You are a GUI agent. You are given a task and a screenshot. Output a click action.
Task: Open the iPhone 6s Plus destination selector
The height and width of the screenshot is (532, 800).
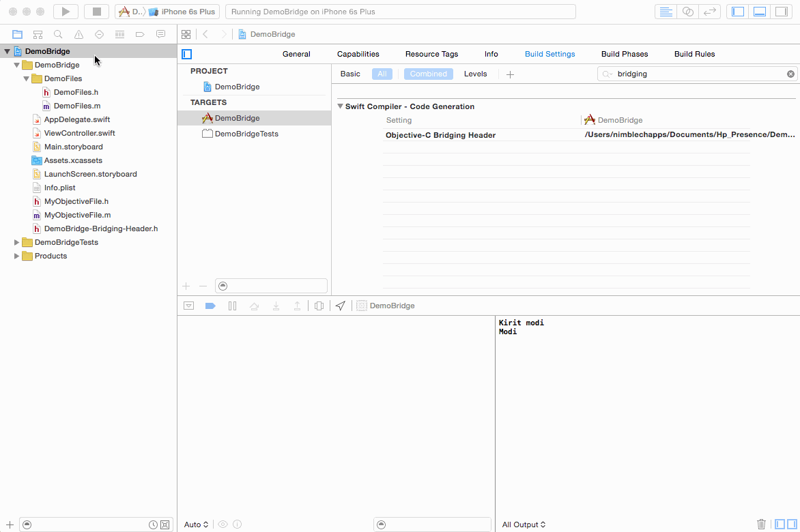pos(183,12)
